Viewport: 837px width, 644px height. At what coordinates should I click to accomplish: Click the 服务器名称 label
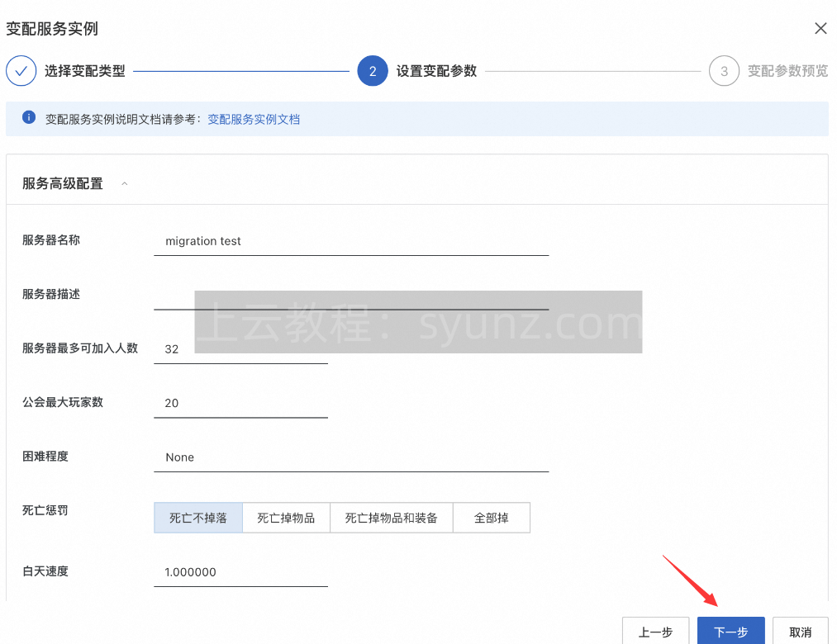(50, 240)
